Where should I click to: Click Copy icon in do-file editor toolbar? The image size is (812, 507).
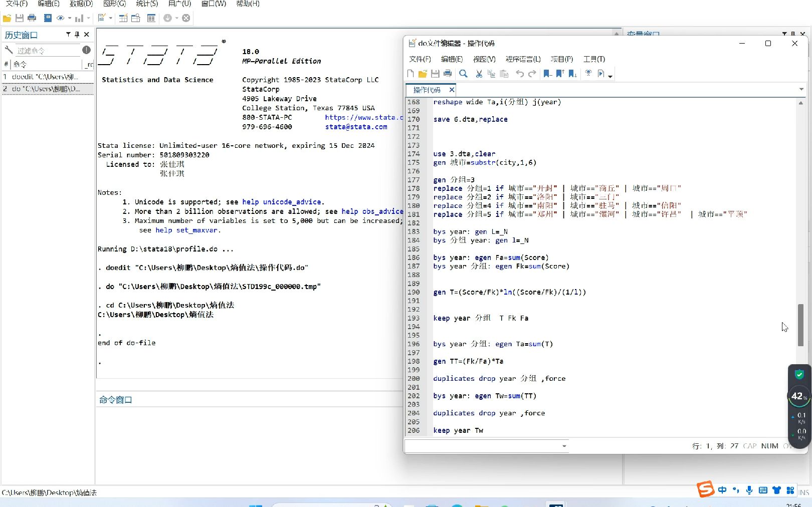tap(491, 74)
